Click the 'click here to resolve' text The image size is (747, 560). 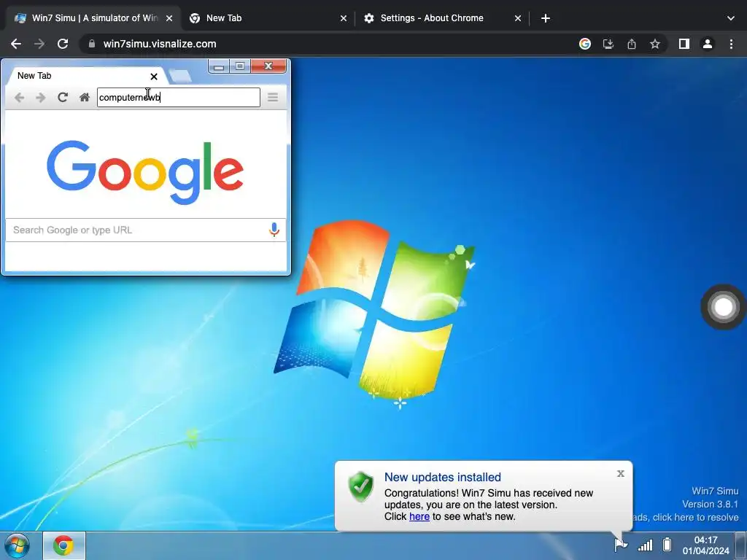coord(695,518)
